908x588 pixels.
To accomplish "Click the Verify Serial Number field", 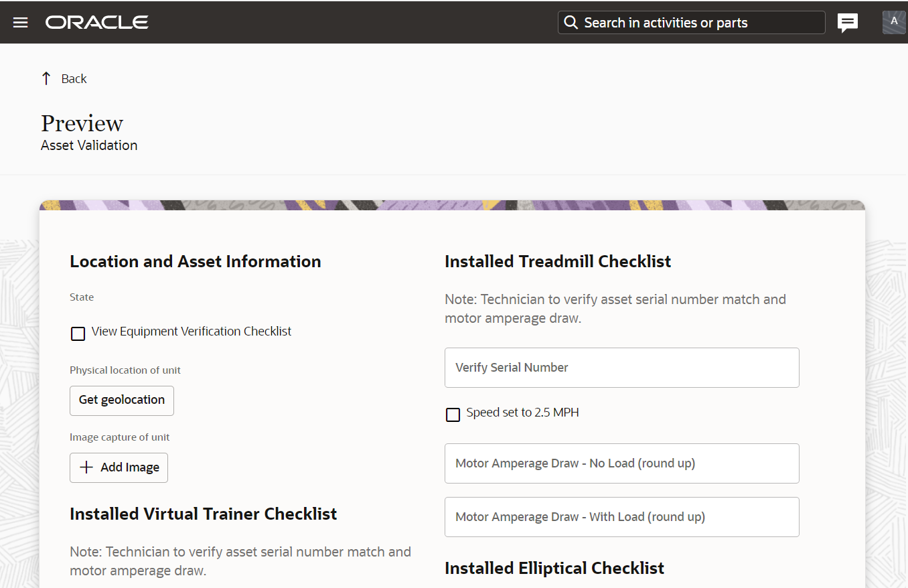I will (x=621, y=367).
